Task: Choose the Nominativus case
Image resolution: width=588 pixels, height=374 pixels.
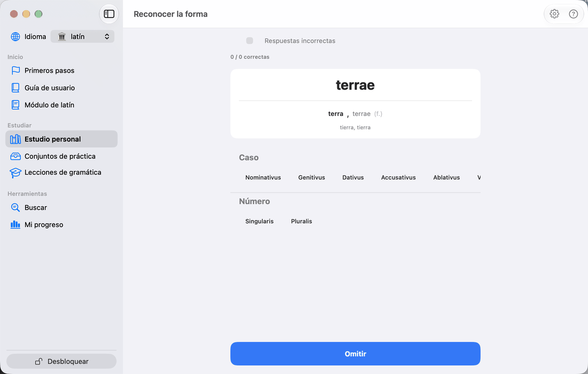Action: coord(263,177)
